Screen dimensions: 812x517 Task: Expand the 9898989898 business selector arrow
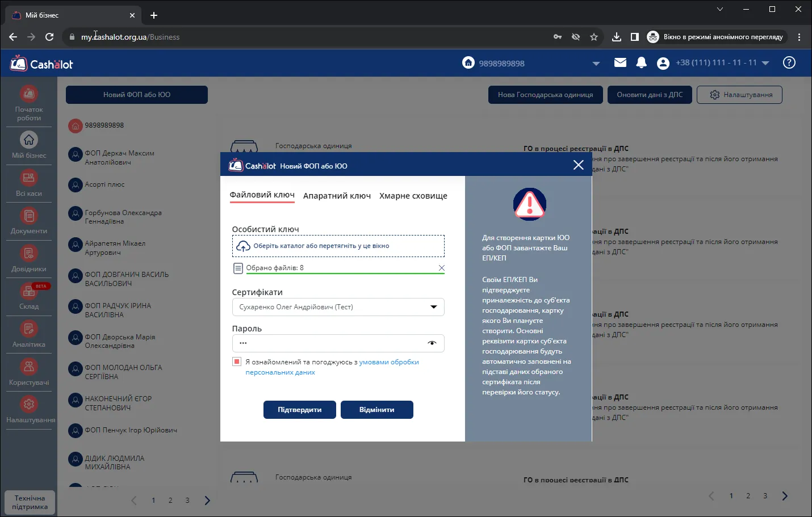(x=596, y=64)
